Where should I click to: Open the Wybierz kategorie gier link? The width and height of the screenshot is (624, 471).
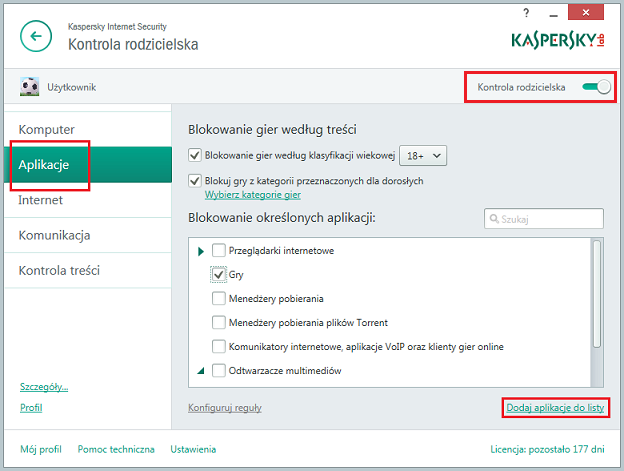(x=253, y=195)
